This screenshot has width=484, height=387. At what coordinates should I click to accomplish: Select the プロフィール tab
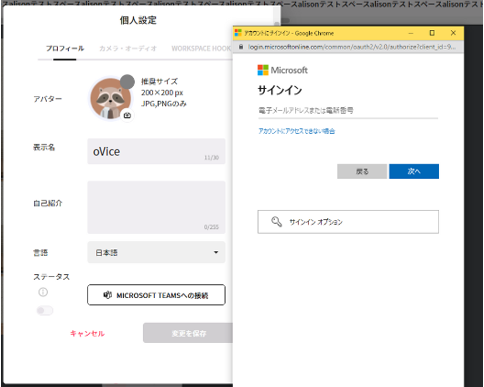65,49
